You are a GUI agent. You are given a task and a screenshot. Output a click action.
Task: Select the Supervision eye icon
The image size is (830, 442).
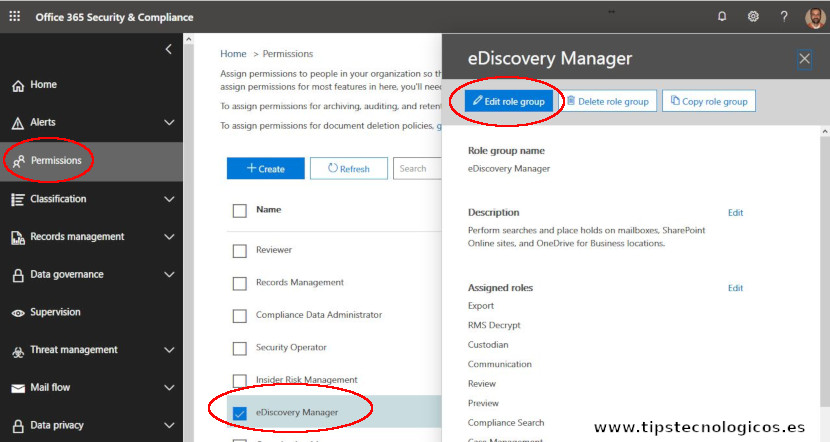[x=17, y=313]
